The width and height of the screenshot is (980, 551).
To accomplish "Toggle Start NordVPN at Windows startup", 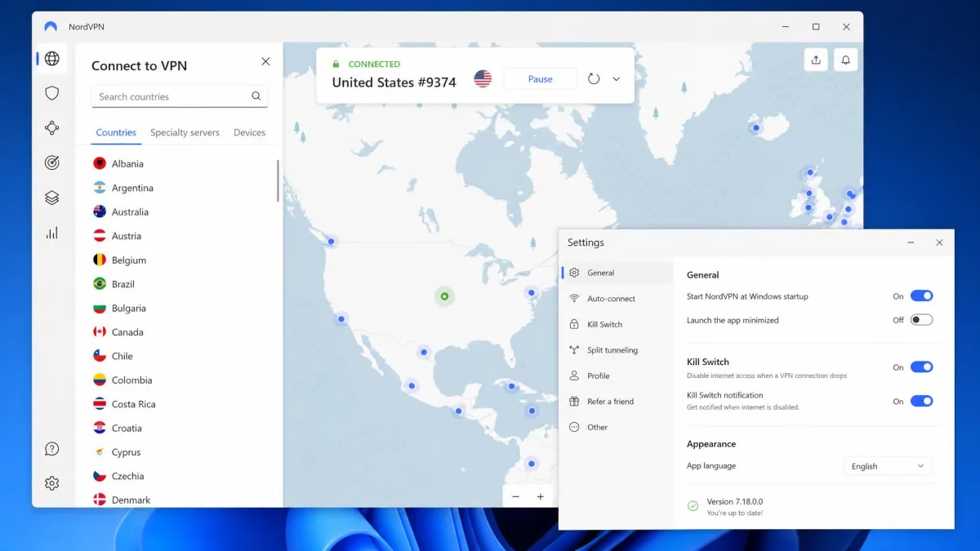I will (x=921, y=296).
